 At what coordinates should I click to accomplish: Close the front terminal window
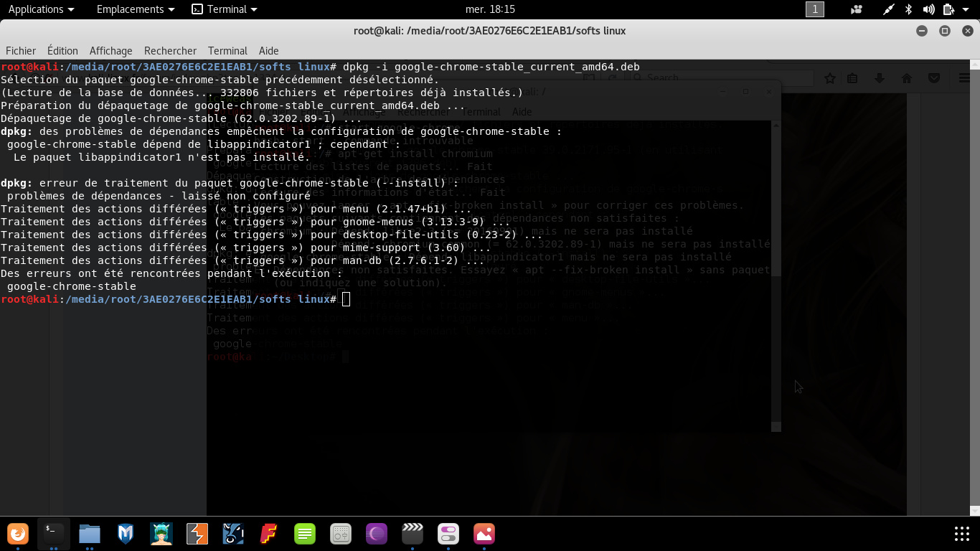coord(968,31)
